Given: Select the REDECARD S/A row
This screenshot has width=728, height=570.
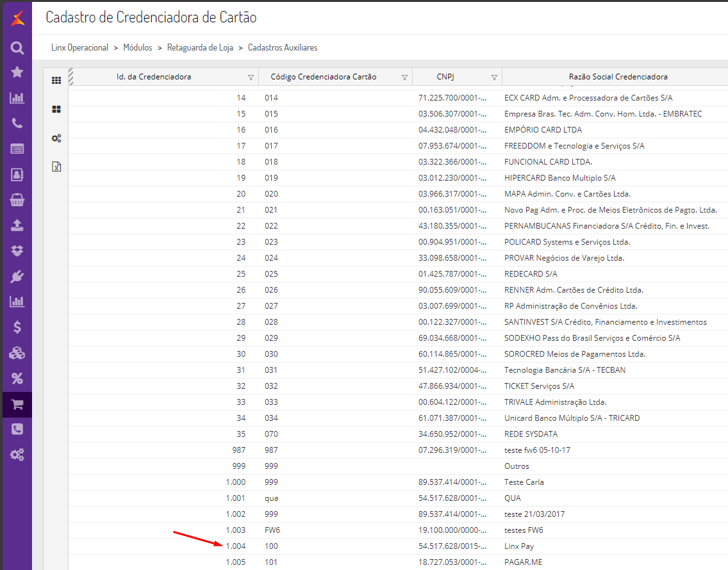Looking at the screenshot, I should click(398, 274).
